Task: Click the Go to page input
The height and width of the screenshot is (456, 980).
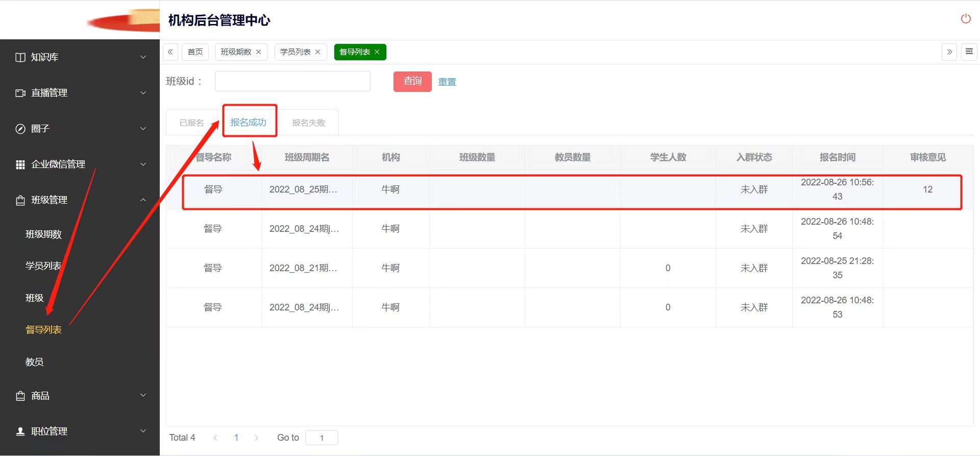Action: coord(322,438)
